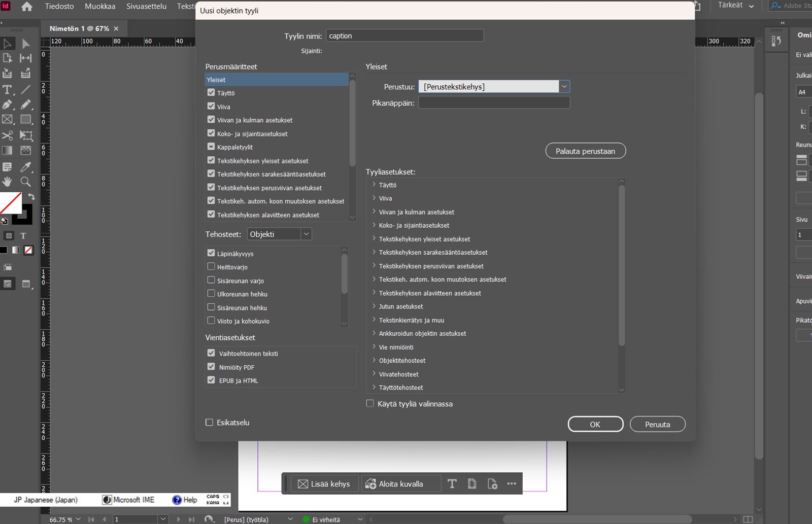This screenshot has height=524, width=812.
Task: Select the Free Transform tool
Action: pos(26,135)
